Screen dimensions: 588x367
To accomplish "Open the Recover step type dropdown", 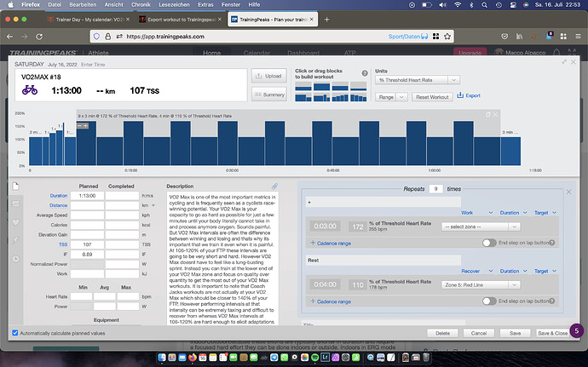I will tap(476, 271).
